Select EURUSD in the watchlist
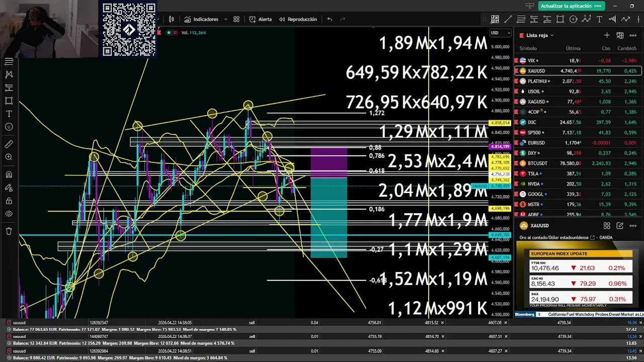 [578, 143]
